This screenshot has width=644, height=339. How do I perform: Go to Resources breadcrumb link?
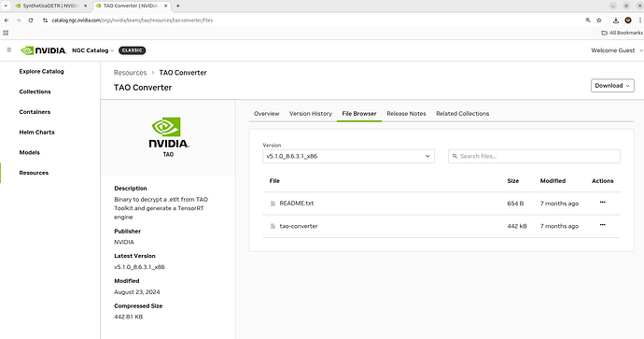point(130,73)
